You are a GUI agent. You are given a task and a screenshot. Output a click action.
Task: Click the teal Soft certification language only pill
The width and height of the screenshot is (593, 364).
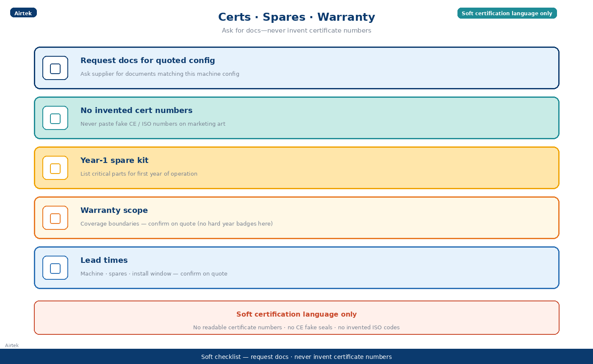(x=507, y=13)
